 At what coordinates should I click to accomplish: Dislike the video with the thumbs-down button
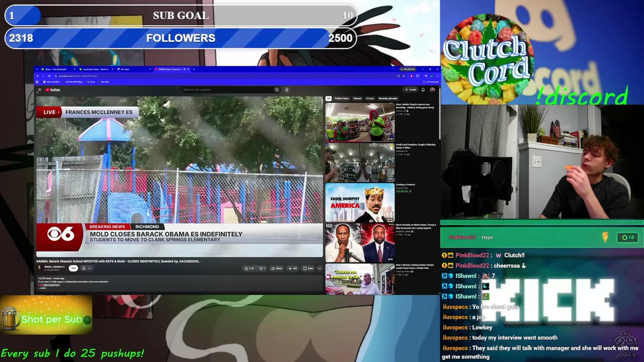[262, 268]
